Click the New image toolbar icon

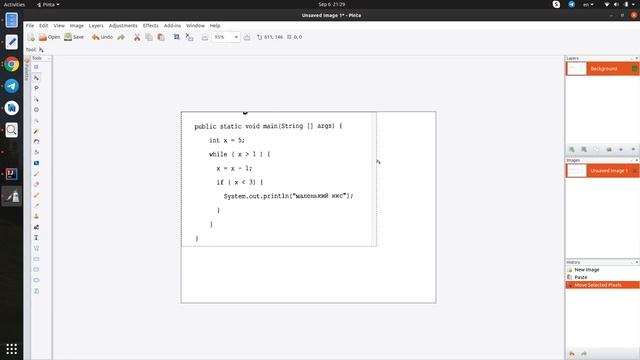[31, 37]
